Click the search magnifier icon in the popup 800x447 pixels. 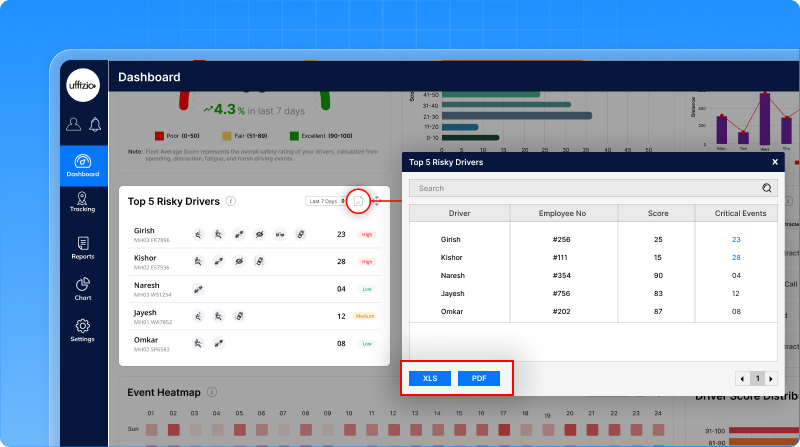pos(767,187)
